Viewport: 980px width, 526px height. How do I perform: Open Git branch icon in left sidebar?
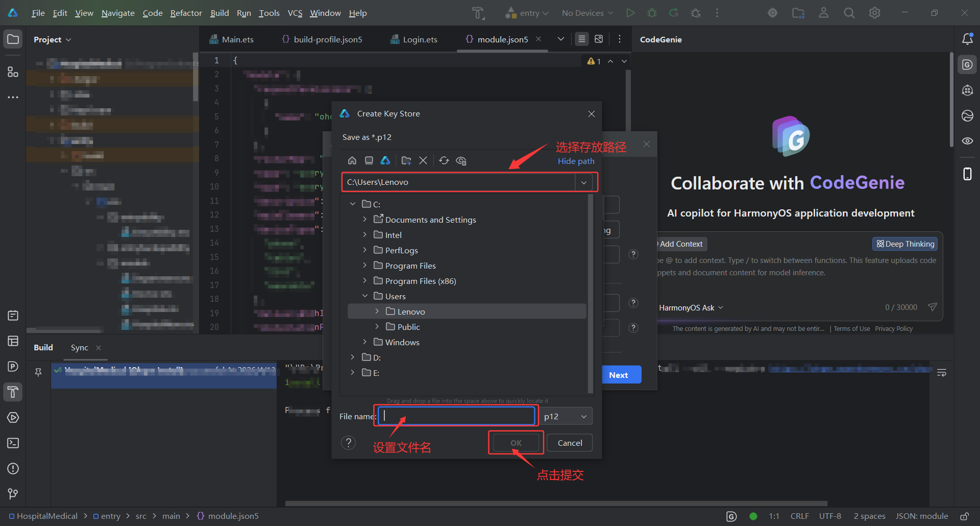point(13,494)
